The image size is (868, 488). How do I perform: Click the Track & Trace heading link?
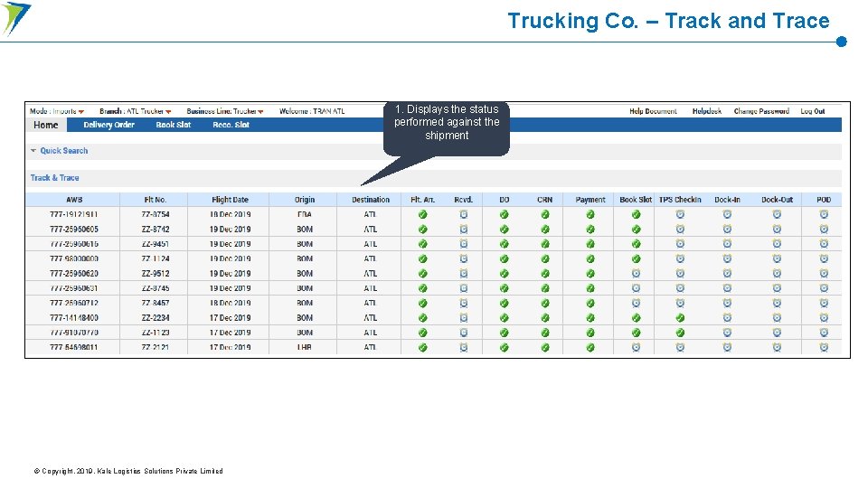click(x=55, y=178)
